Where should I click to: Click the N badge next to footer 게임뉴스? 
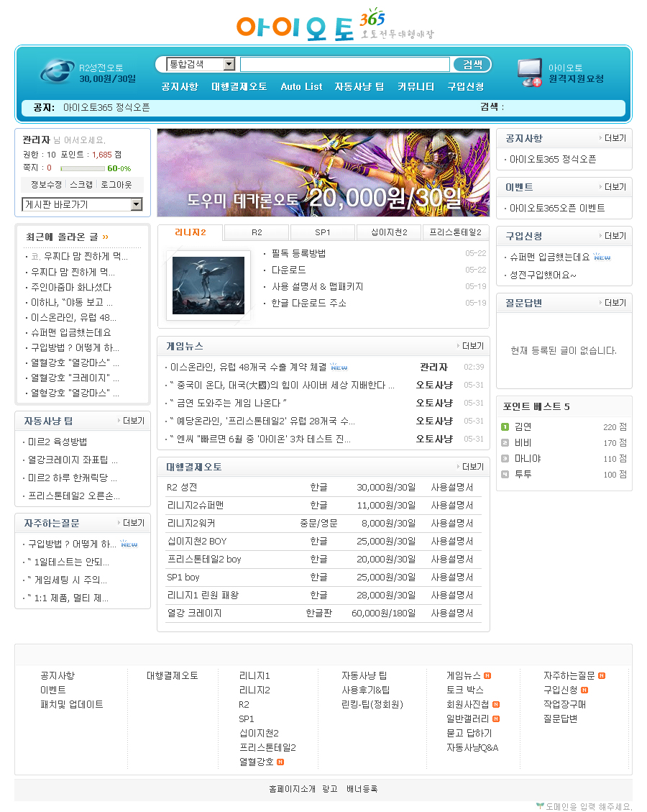(487, 676)
